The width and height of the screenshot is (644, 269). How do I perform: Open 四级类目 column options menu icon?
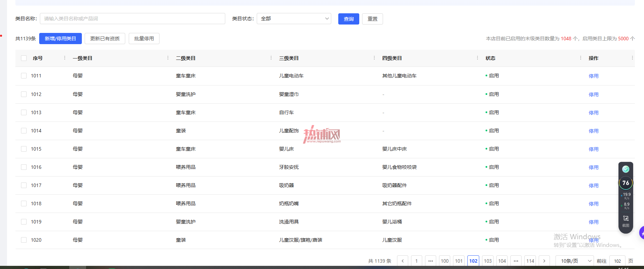(x=477, y=58)
